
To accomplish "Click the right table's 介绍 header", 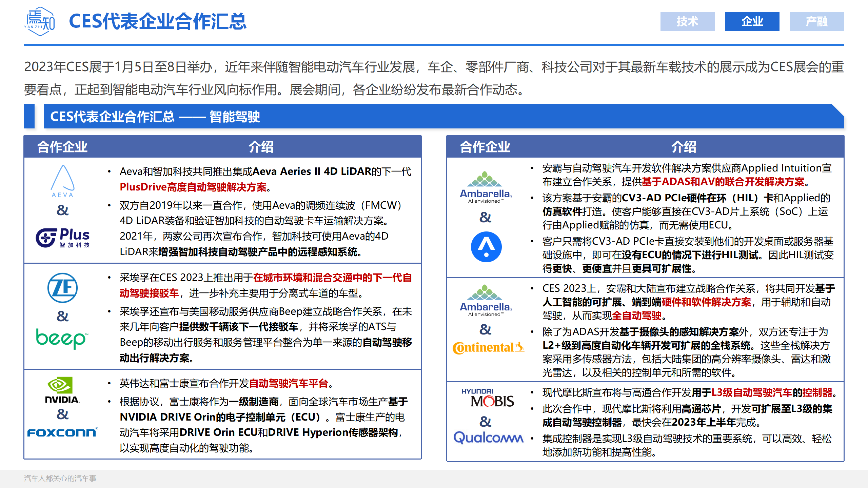I will [x=684, y=147].
